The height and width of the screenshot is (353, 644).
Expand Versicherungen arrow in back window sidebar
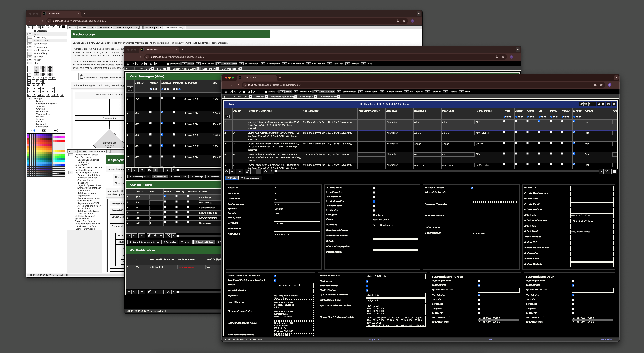pyautogui.click(x=30, y=50)
